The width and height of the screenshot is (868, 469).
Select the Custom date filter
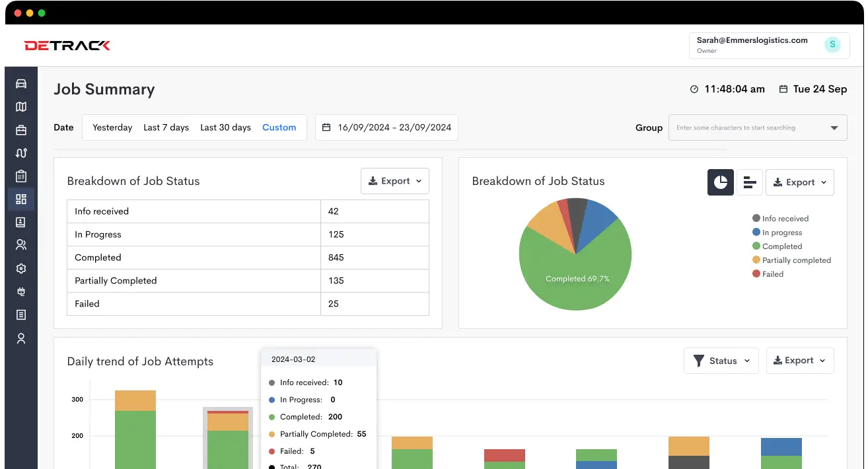(x=279, y=127)
